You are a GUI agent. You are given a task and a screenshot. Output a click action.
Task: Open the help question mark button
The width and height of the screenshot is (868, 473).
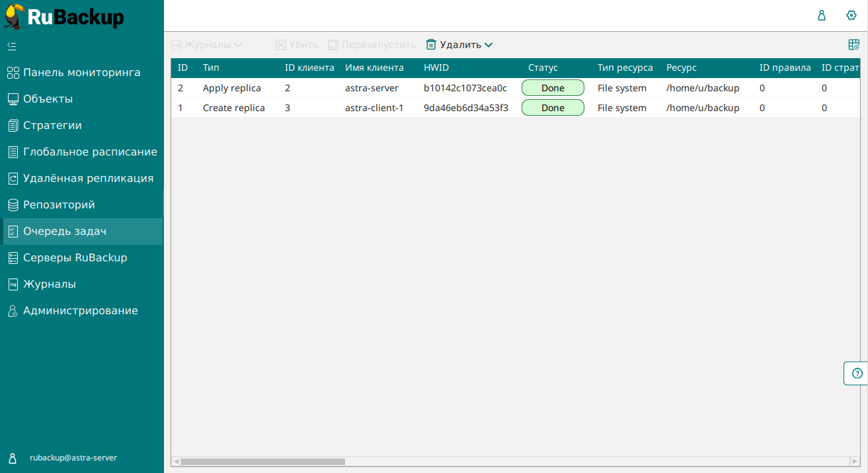coord(857,373)
